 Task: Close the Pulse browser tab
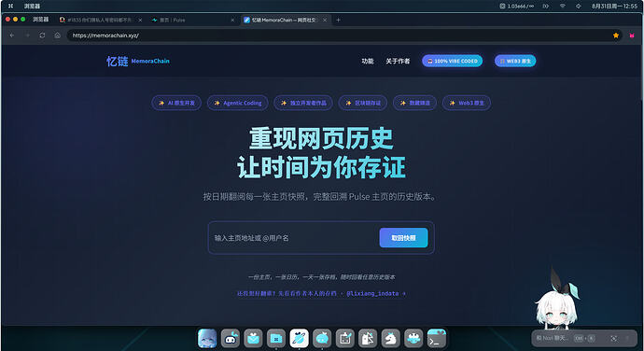232,20
